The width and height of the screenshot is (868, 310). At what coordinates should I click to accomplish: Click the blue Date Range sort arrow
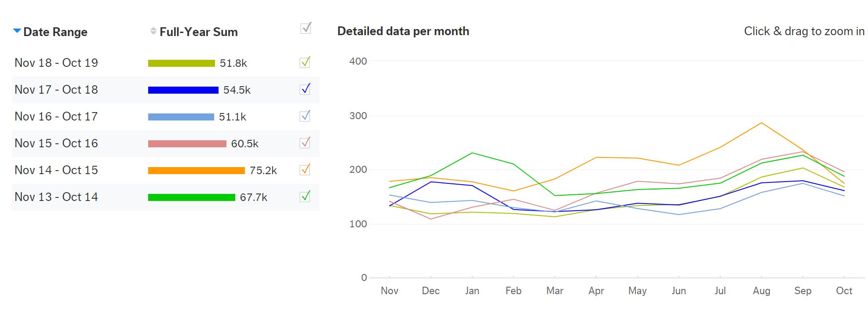click(17, 31)
